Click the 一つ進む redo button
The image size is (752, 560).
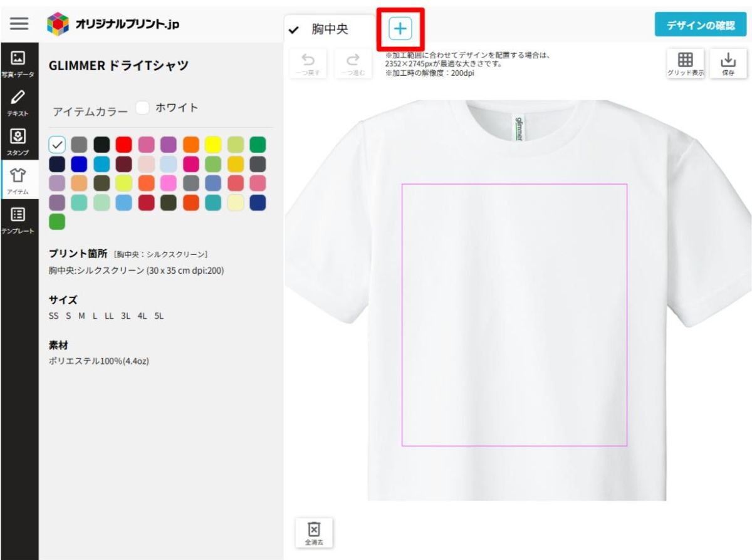coord(352,62)
